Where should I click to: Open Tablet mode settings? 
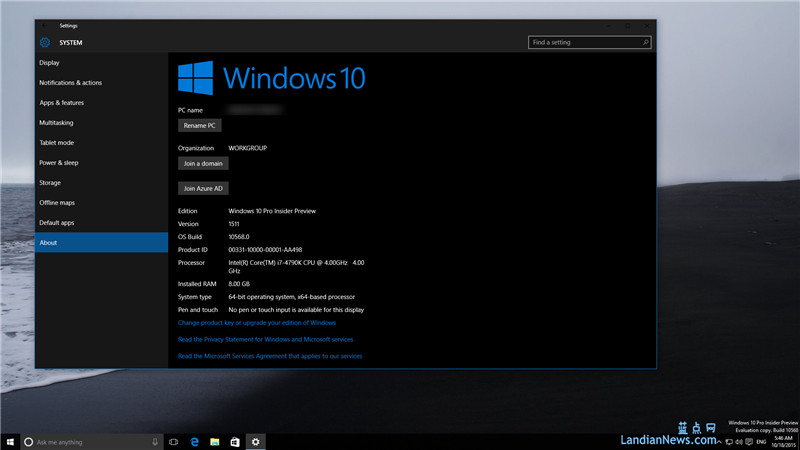click(x=102, y=142)
